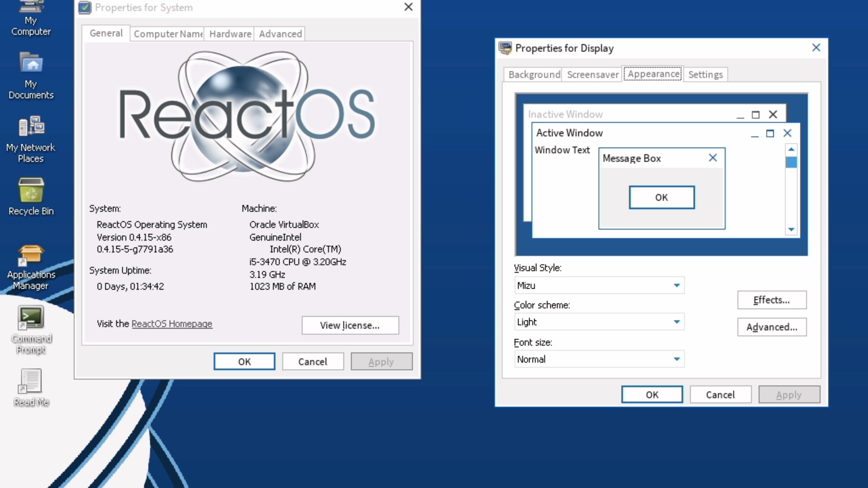This screenshot has height=488, width=868.
Task: Open the Settings tab in Display properties
Action: (x=705, y=74)
